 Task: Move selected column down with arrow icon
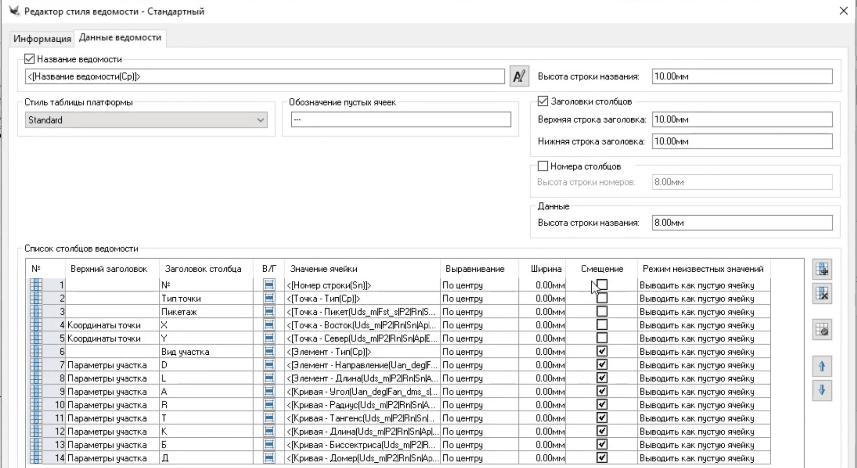click(824, 391)
